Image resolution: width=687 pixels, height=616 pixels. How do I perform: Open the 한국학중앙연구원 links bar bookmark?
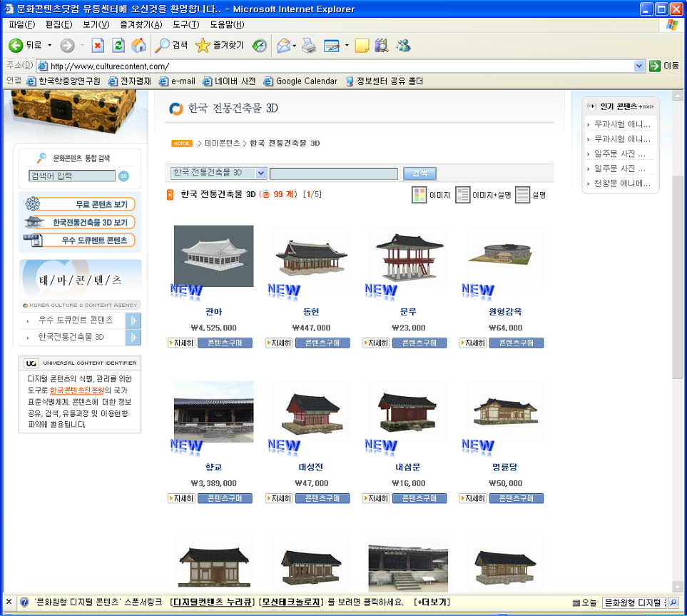(x=63, y=81)
